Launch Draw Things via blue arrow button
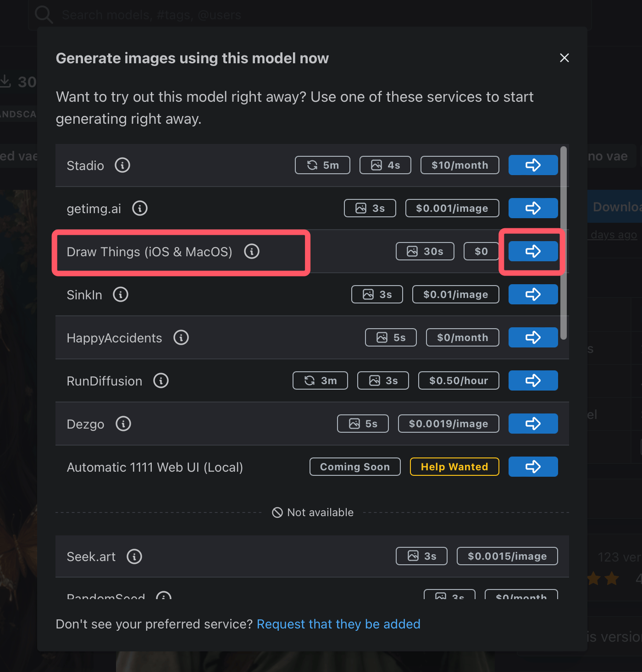Viewport: 642px width, 672px height. click(533, 251)
